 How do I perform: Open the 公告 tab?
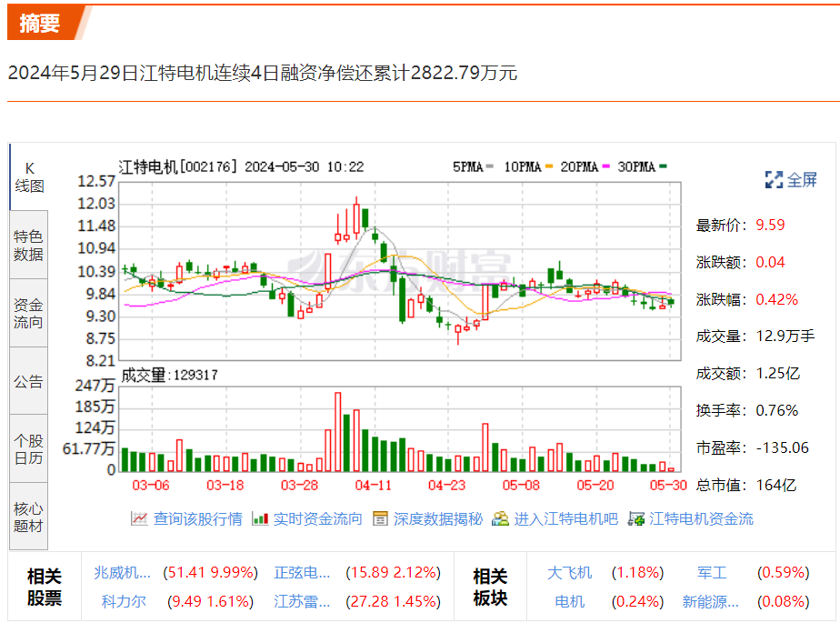tap(29, 381)
